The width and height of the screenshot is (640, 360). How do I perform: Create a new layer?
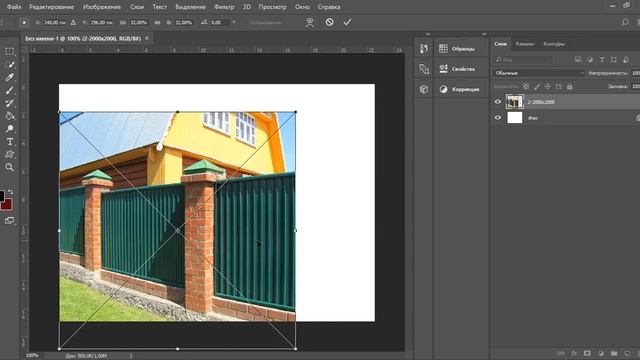(627, 353)
